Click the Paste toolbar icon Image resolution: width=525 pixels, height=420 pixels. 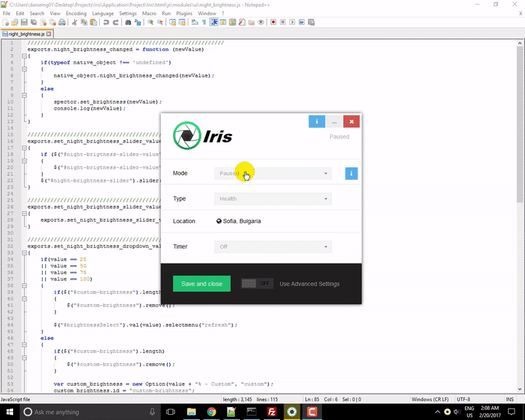click(94, 22)
